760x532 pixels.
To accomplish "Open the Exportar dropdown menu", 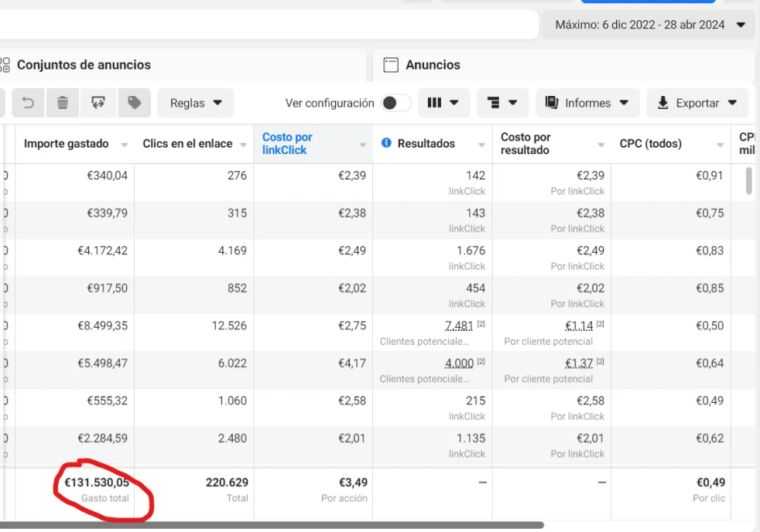I will click(x=697, y=103).
